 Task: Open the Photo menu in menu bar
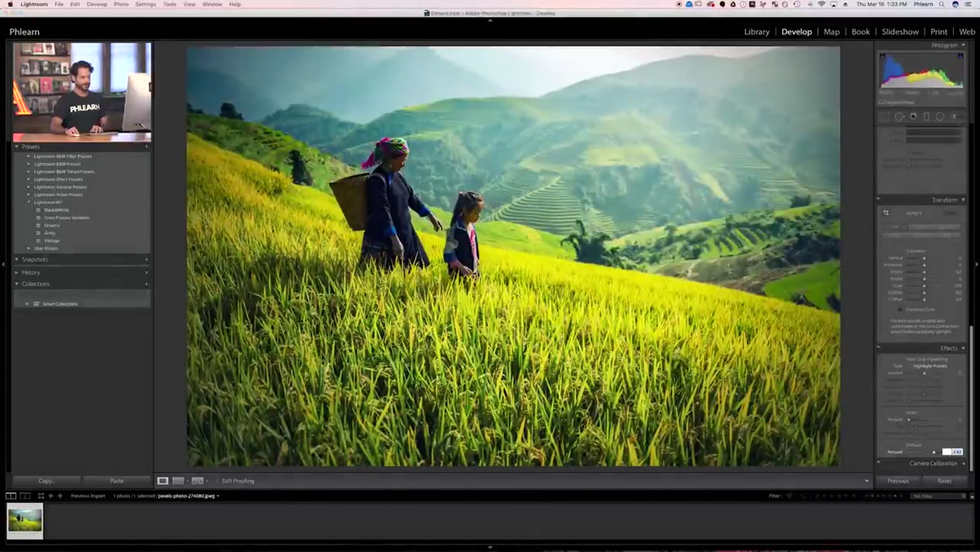tap(121, 4)
